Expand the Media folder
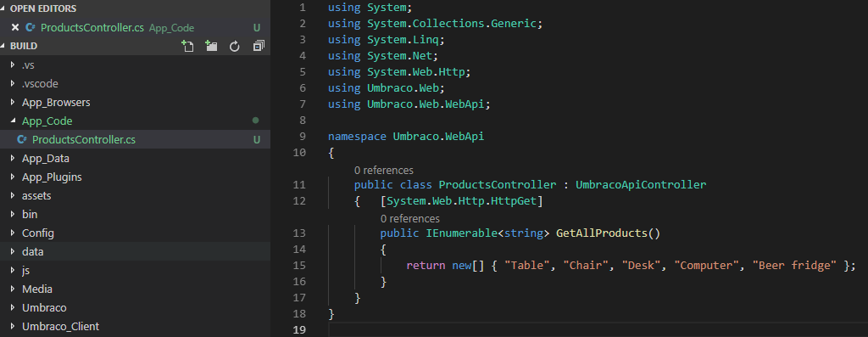This screenshot has height=337, width=868. [14, 289]
